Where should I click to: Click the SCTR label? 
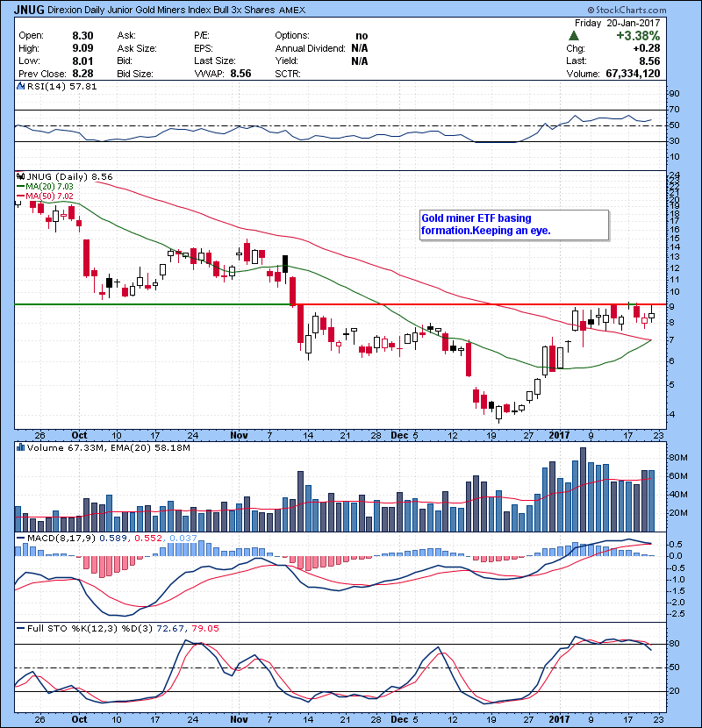tap(288, 74)
